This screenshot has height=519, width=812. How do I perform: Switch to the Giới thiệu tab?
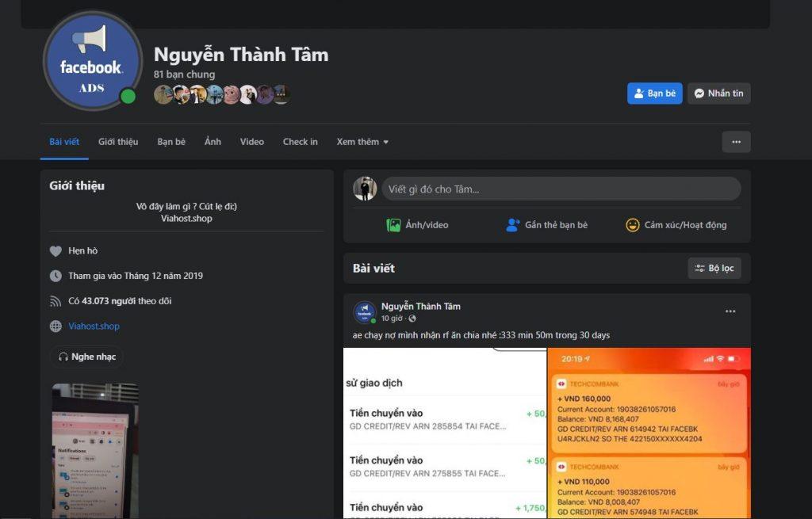point(118,142)
